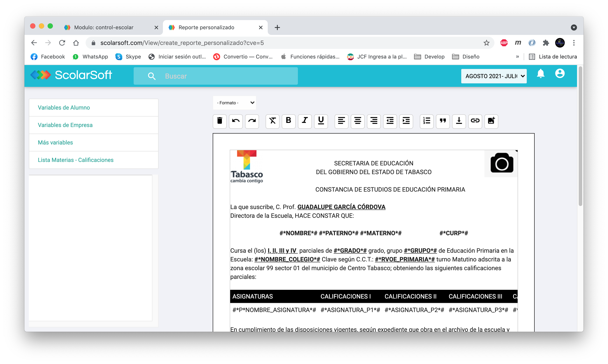Click the GUADALUPE GARCÍA CÓRDOVA name

pyautogui.click(x=341, y=207)
